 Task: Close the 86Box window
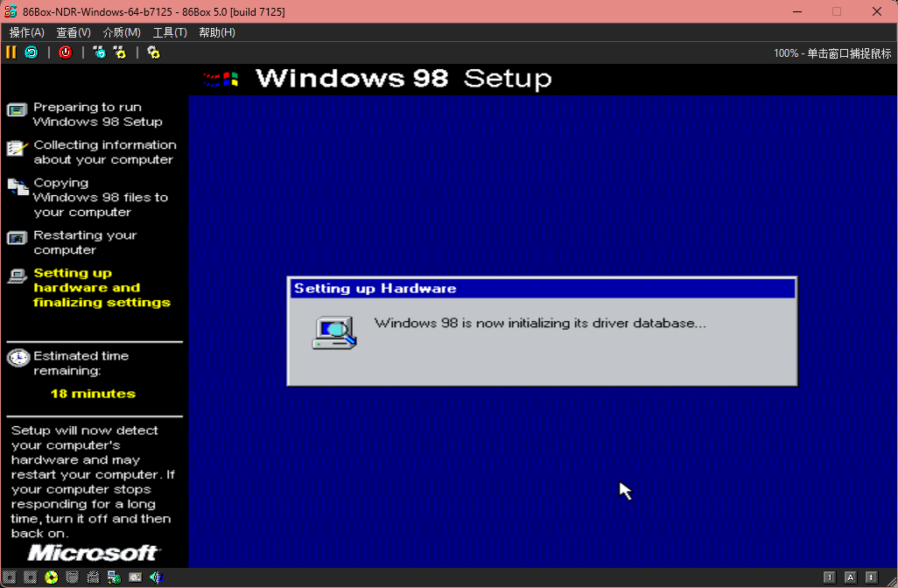pyautogui.click(x=876, y=11)
